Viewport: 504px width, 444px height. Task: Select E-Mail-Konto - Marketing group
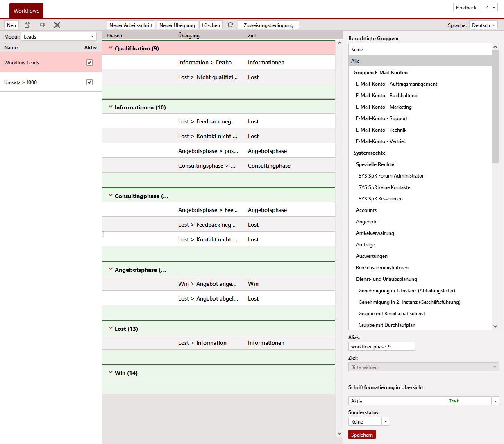[384, 107]
